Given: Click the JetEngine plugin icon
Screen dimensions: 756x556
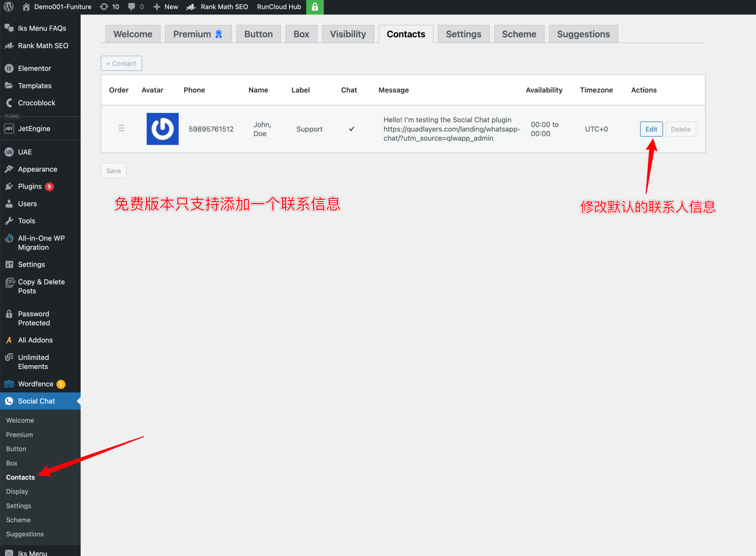Looking at the screenshot, I should [x=9, y=128].
